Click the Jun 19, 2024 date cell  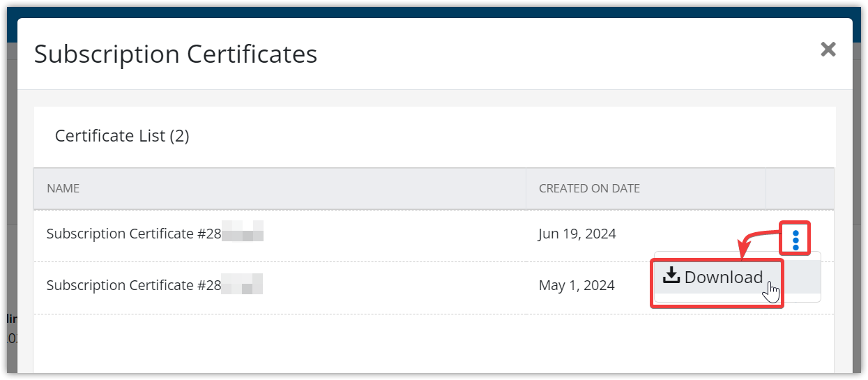(x=577, y=234)
